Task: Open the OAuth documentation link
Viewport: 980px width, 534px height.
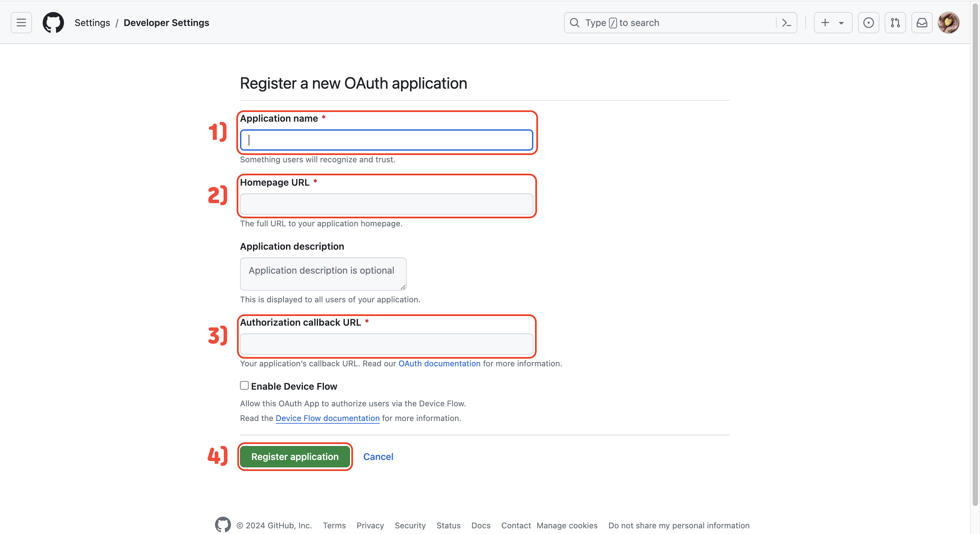Action: (439, 363)
